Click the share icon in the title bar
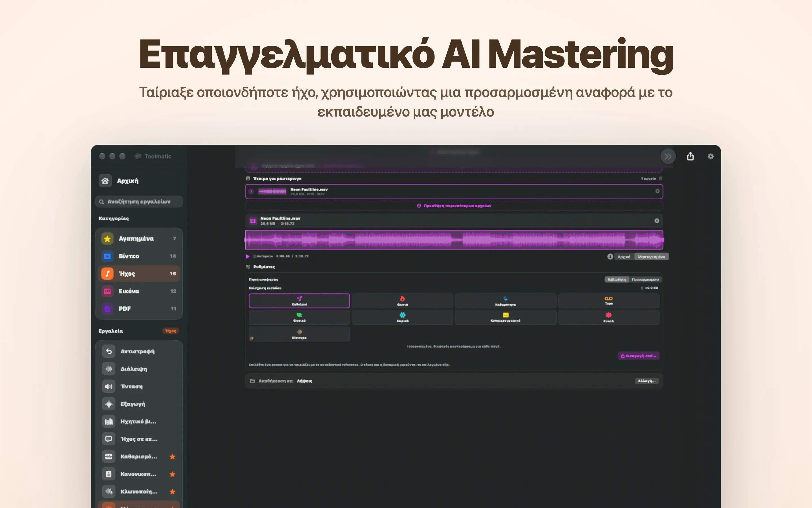Viewport: 812px width, 508px height. tap(690, 156)
